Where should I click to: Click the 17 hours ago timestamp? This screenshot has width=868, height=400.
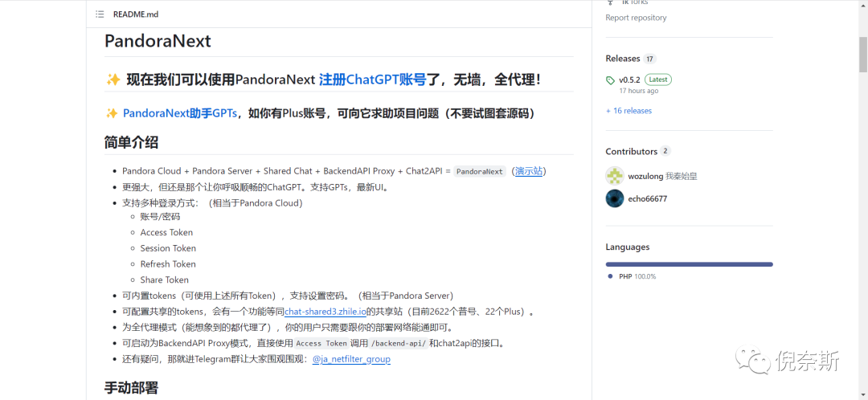639,91
